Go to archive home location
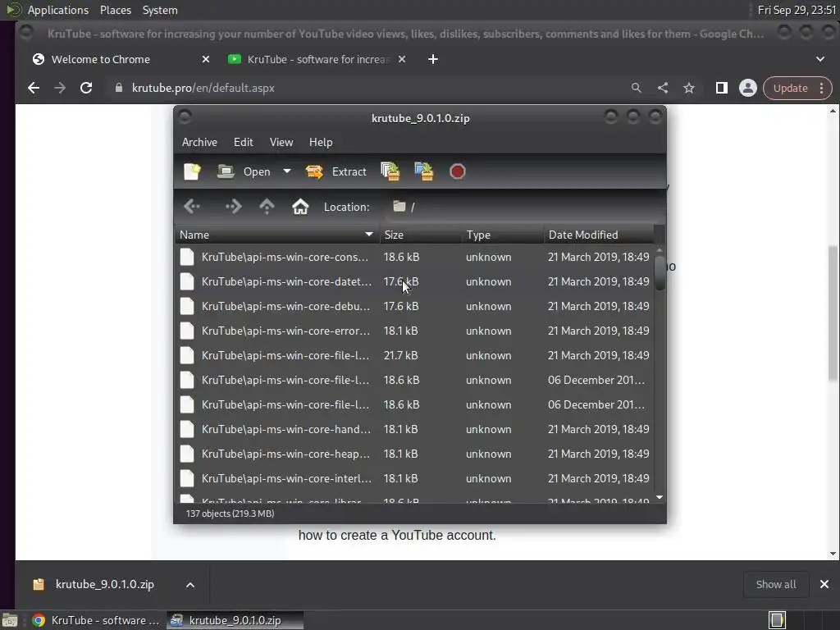Viewport: 840px width, 630px height. point(300,206)
